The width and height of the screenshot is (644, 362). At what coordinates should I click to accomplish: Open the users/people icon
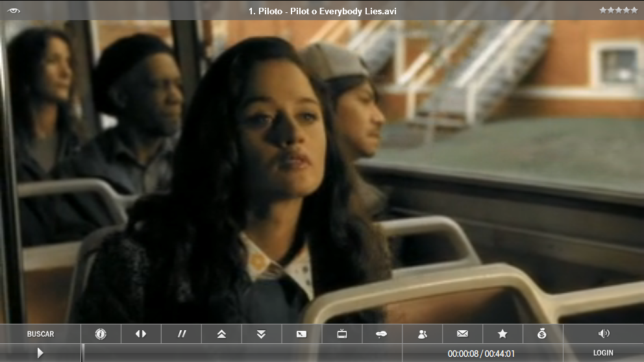click(x=422, y=333)
